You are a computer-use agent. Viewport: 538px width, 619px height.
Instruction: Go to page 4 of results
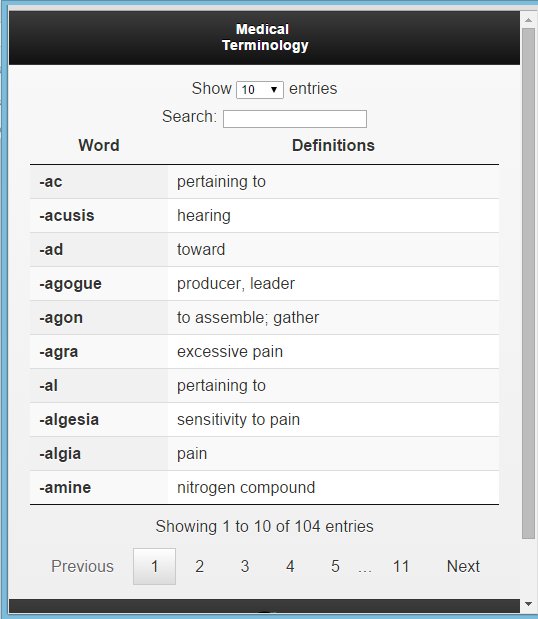(290, 566)
